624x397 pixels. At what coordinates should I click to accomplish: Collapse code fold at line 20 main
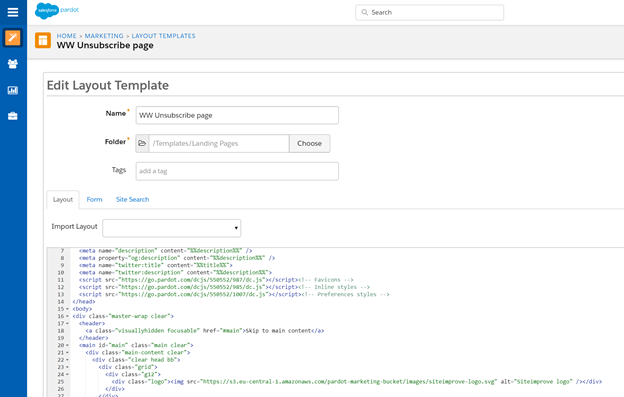(67, 345)
